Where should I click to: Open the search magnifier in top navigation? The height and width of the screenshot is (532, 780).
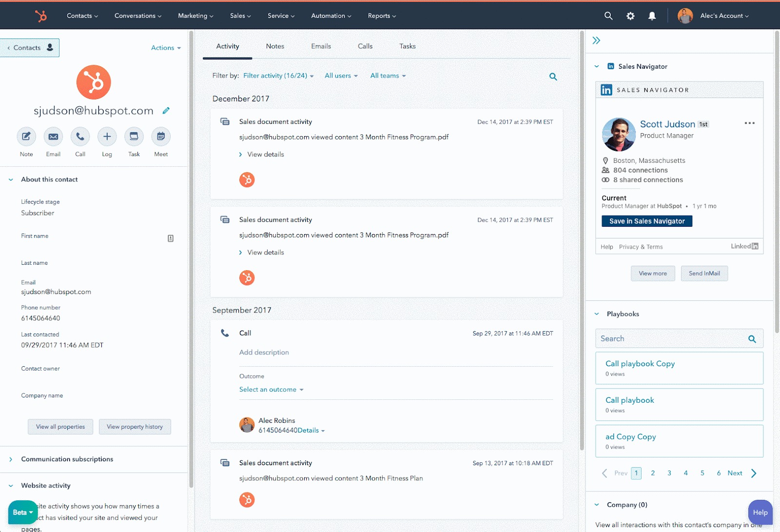(x=608, y=16)
